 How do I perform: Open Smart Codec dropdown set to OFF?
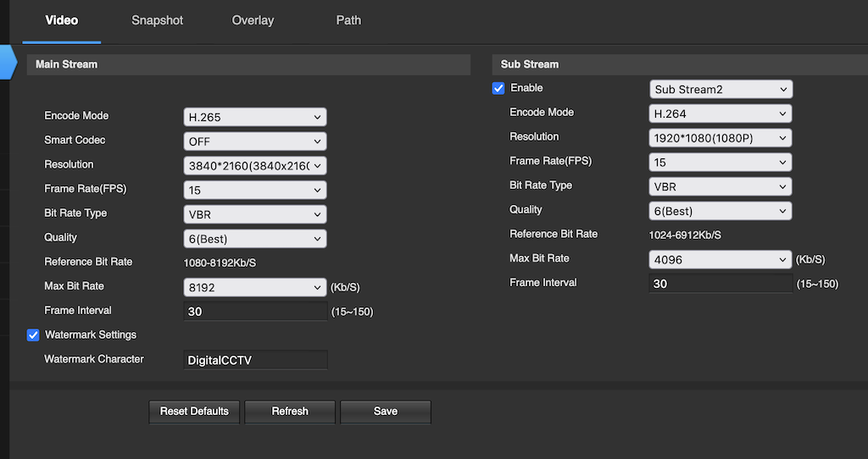(255, 141)
